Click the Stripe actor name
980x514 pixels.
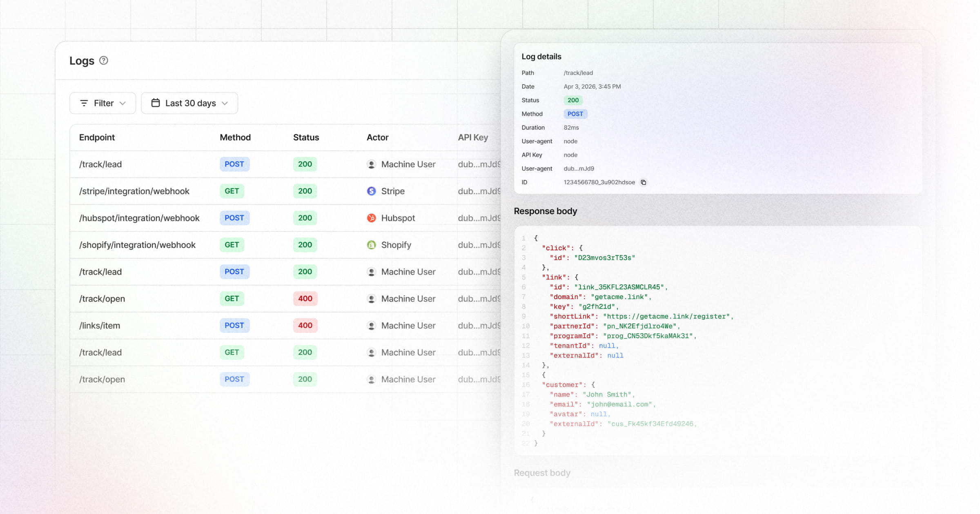(x=393, y=191)
